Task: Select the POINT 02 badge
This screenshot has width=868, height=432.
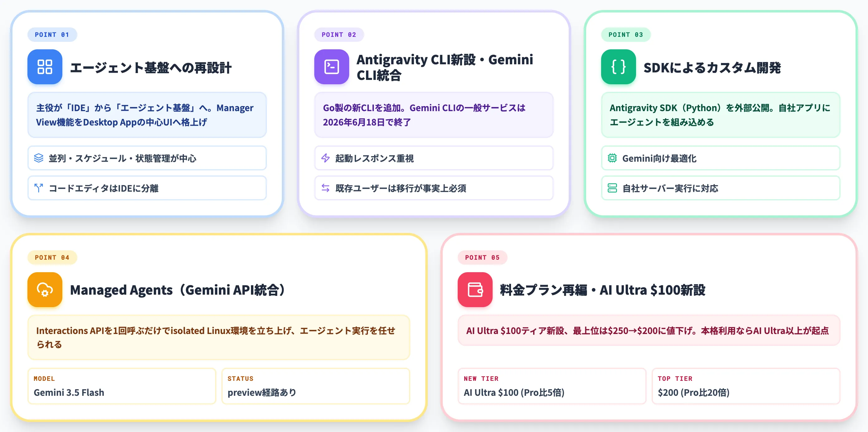Action: click(339, 35)
